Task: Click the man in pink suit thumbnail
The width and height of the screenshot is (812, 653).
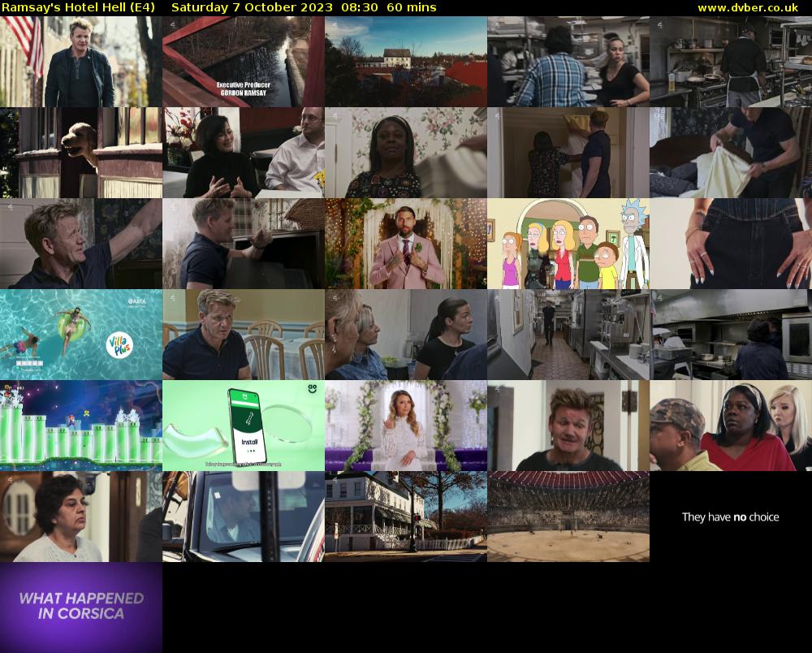Action: (x=406, y=244)
